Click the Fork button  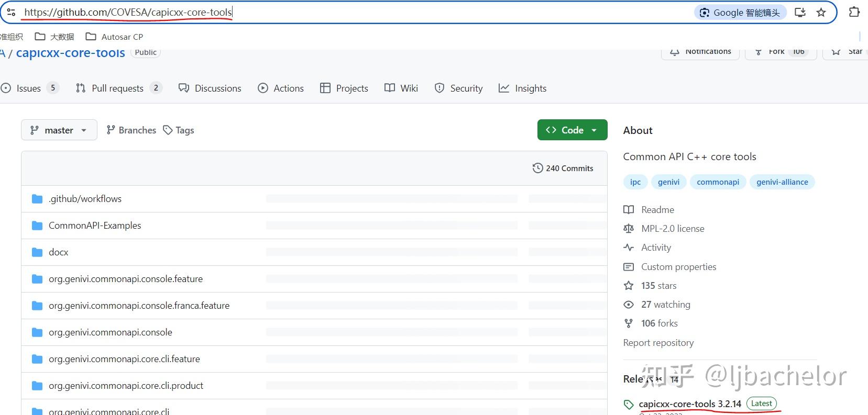coord(781,52)
